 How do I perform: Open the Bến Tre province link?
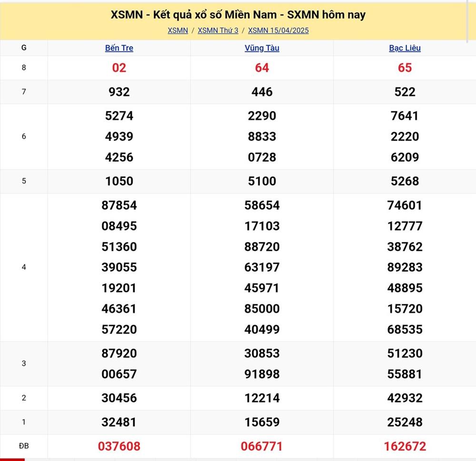pos(119,48)
